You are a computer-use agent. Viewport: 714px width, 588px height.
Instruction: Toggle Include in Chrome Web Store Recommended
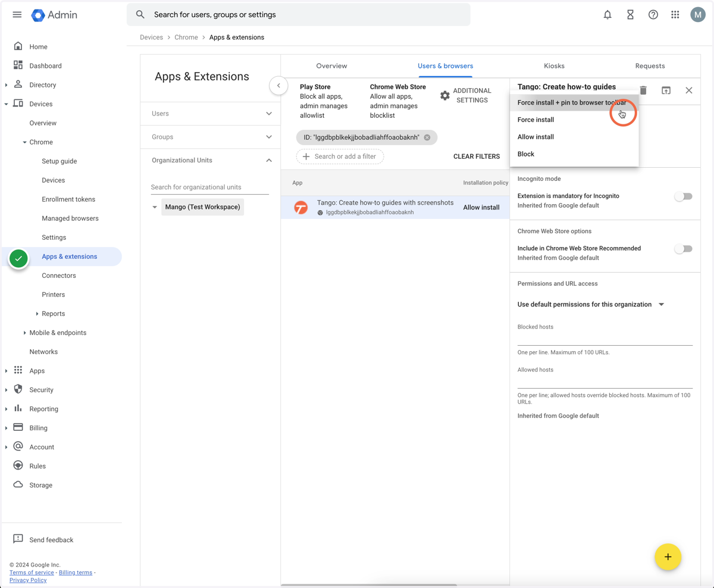(683, 249)
